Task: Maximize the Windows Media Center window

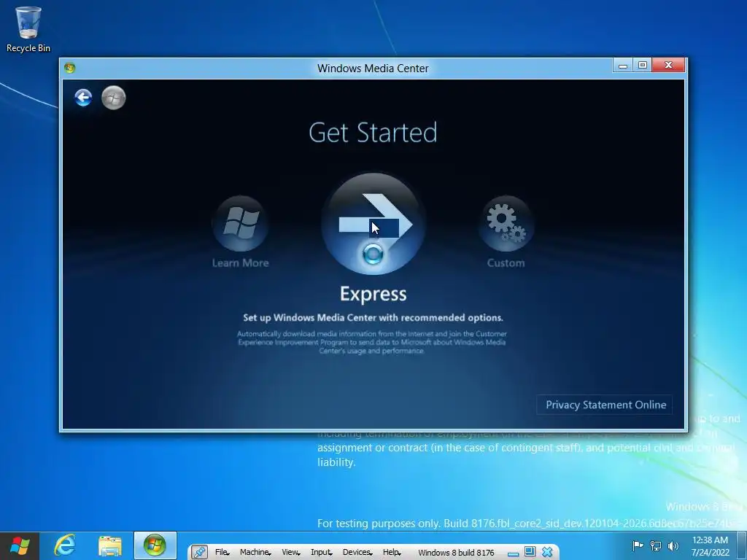Action: (642, 65)
